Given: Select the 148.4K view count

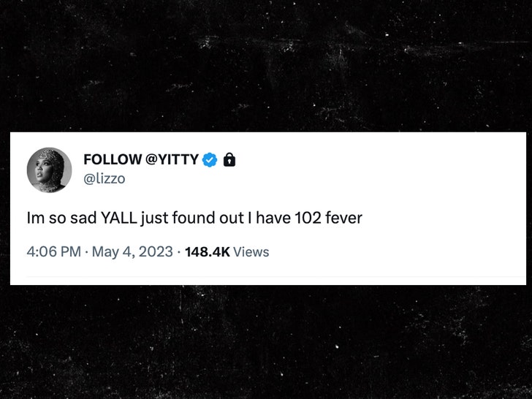Looking at the screenshot, I should [x=208, y=252].
